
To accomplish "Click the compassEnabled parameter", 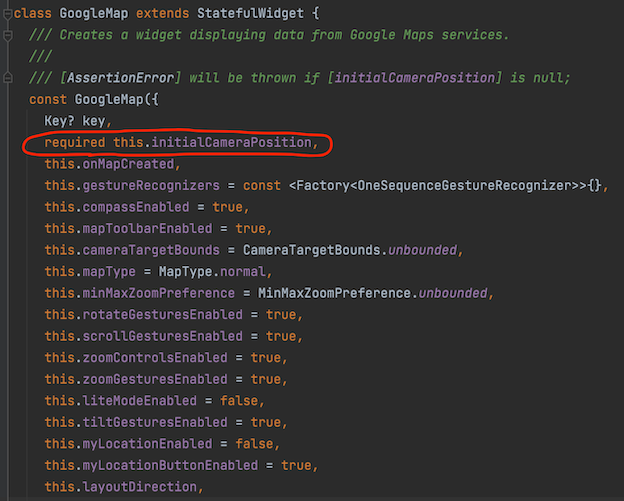I will point(147,207).
